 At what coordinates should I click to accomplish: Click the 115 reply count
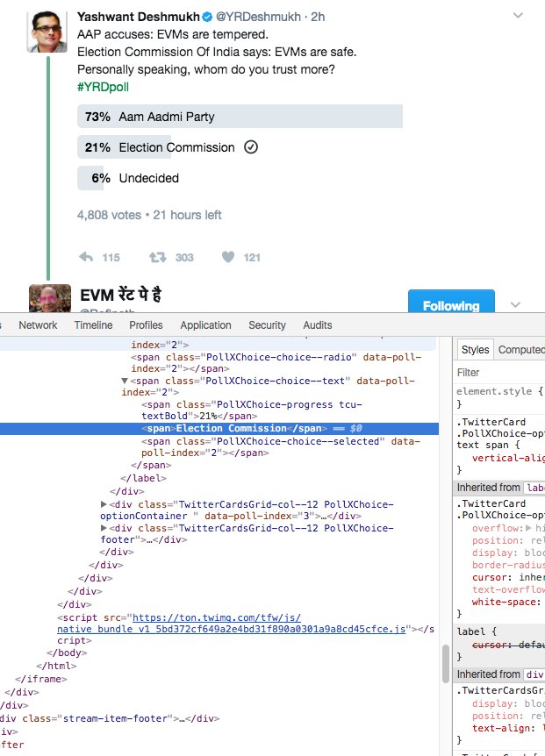point(111,258)
